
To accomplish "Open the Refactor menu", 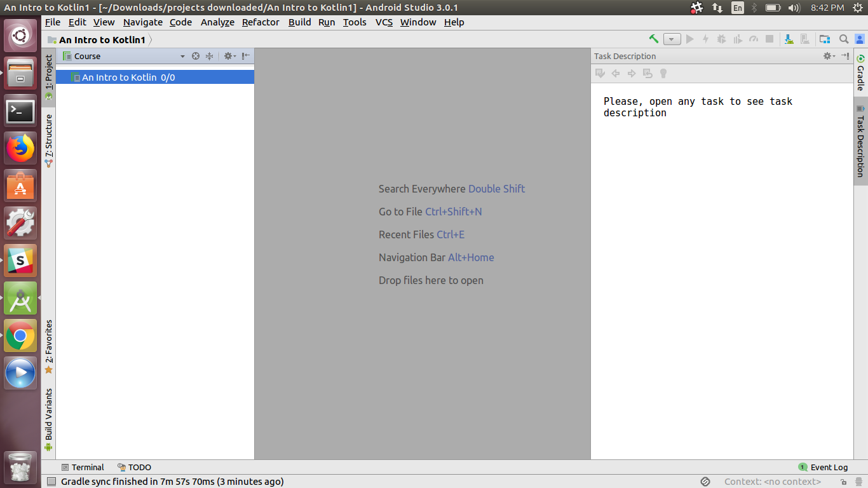I will click(x=261, y=22).
